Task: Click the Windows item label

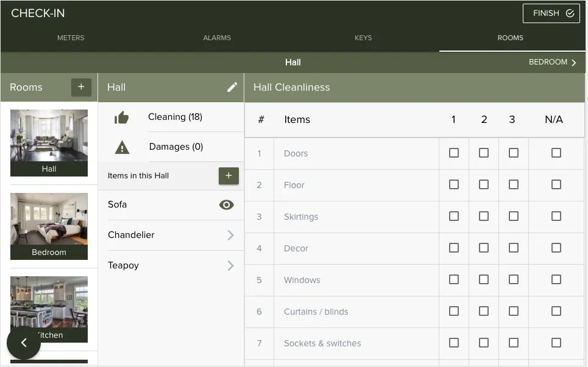Action: (302, 280)
